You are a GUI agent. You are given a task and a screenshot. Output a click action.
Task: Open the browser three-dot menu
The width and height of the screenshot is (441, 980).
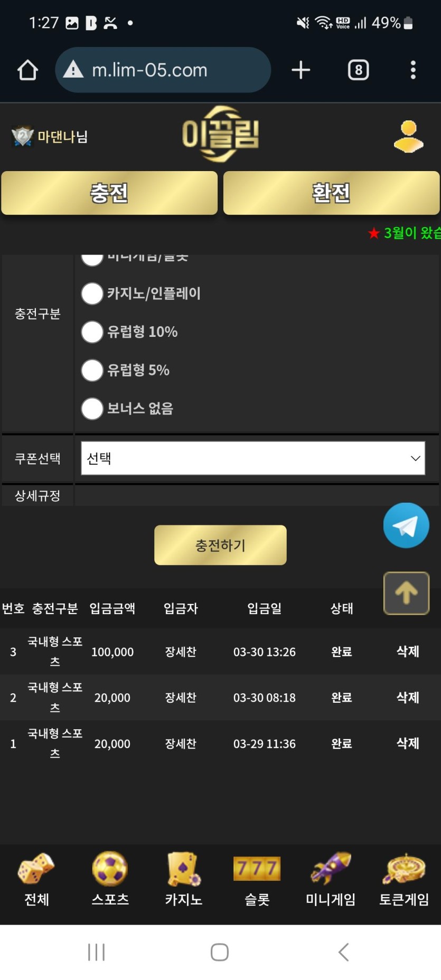coord(413,70)
